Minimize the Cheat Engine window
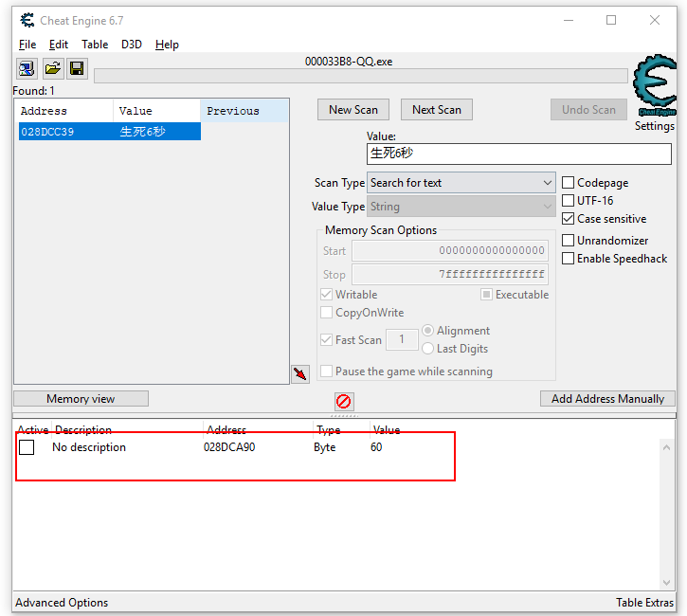This screenshot has height=616, width=687. click(569, 20)
